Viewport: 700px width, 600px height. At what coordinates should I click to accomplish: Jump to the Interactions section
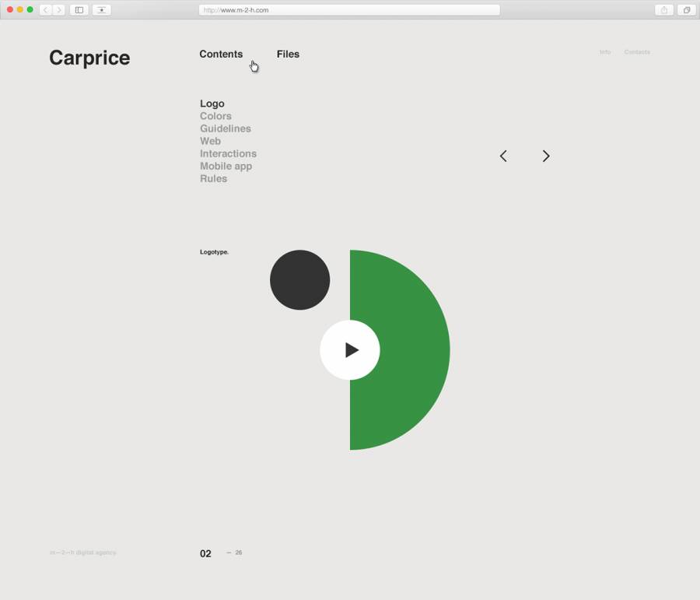click(228, 153)
